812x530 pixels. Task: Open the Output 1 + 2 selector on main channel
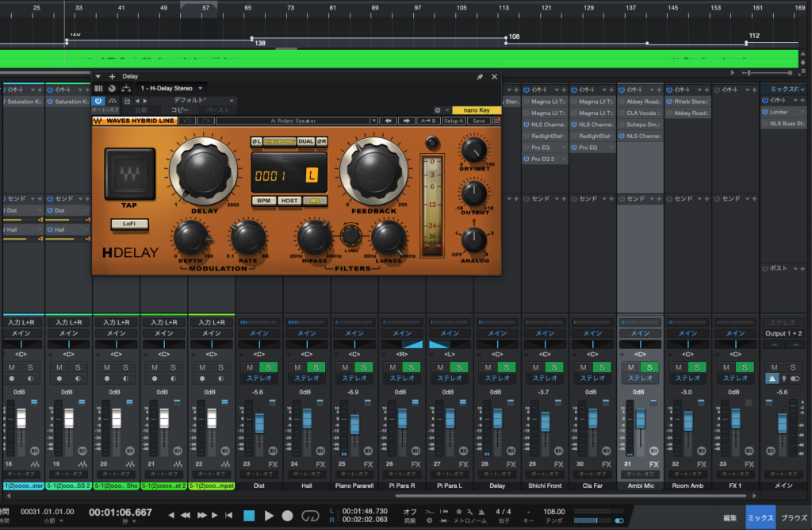(x=783, y=333)
